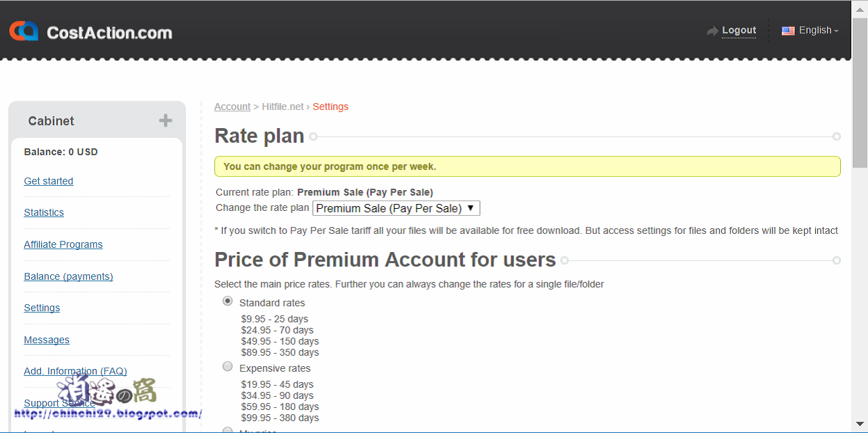Open the Messages sidebar link
868x433 pixels.
point(47,340)
